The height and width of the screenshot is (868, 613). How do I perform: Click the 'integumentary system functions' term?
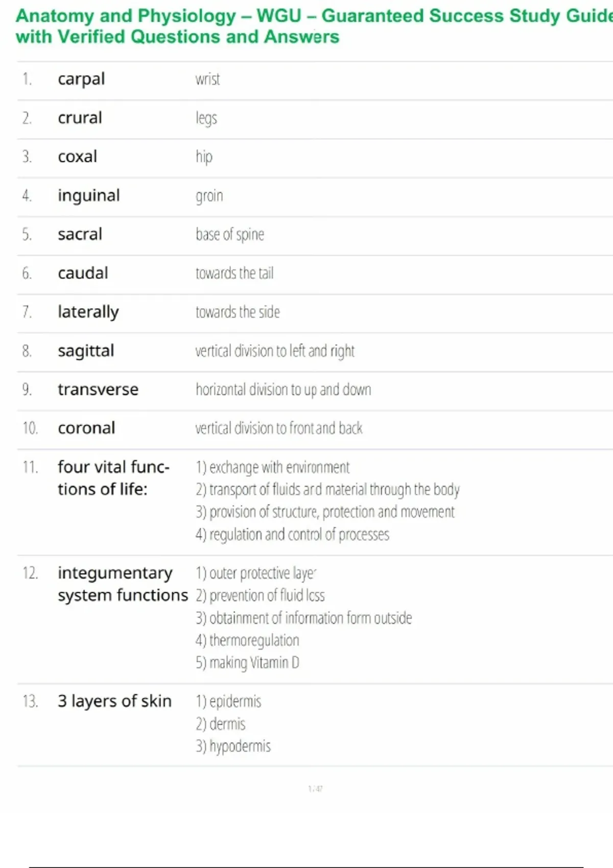[x=122, y=584]
